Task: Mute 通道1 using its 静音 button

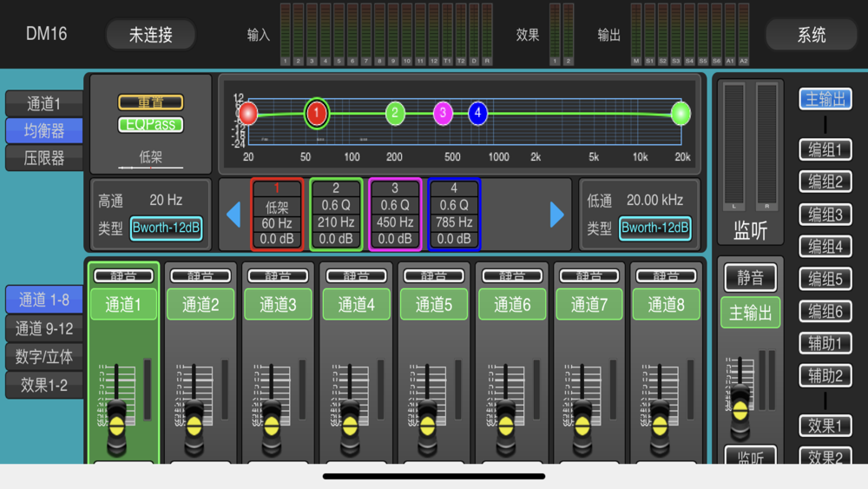Action: tap(123, 276)
